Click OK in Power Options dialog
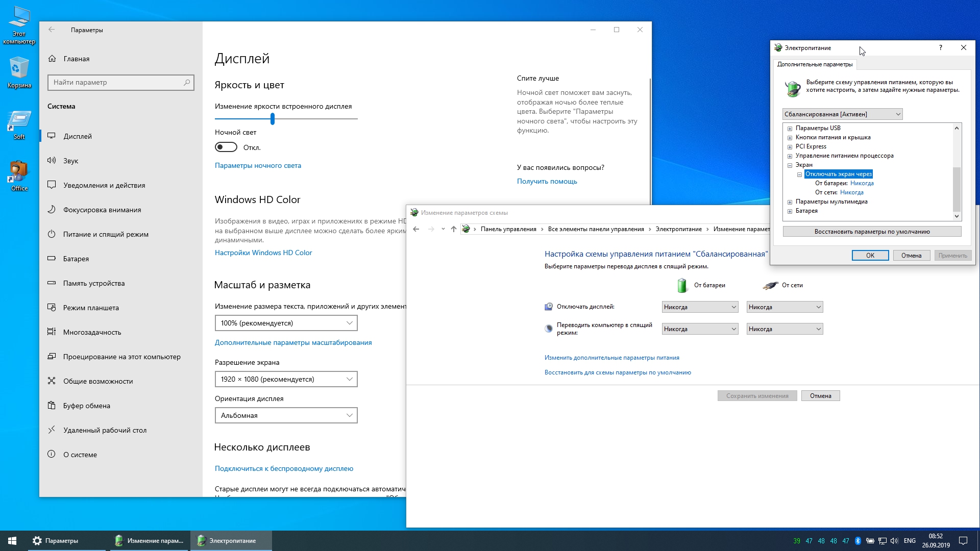The image size is (980, 551). (870, 256)
